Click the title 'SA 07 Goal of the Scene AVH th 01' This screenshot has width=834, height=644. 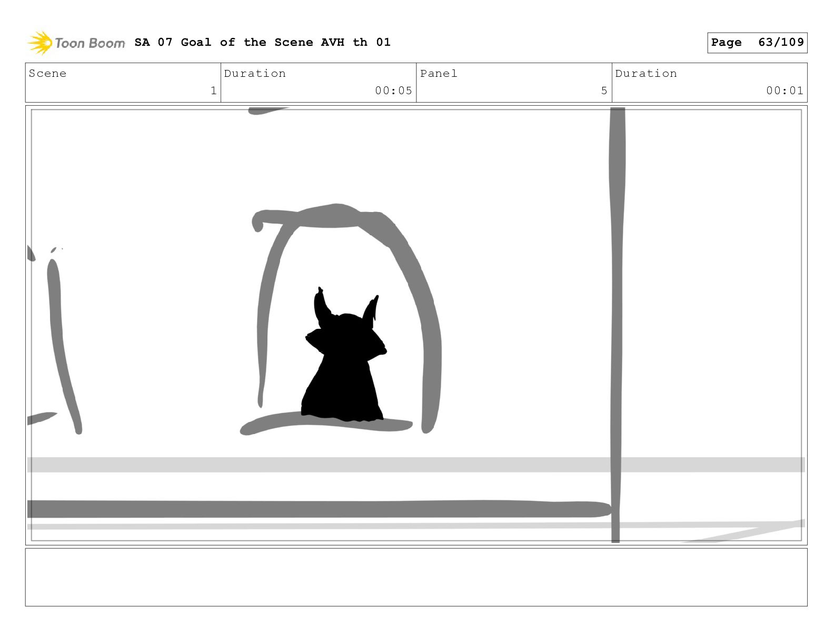pyautogui.click(x=262, y=42)
